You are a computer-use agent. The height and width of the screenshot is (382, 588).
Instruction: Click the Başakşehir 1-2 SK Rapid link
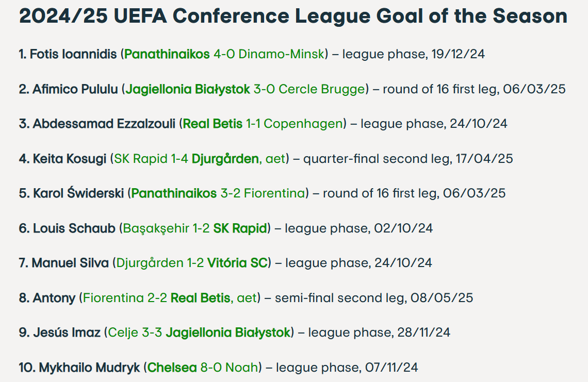pyautogui.click(x=195, y=228)
